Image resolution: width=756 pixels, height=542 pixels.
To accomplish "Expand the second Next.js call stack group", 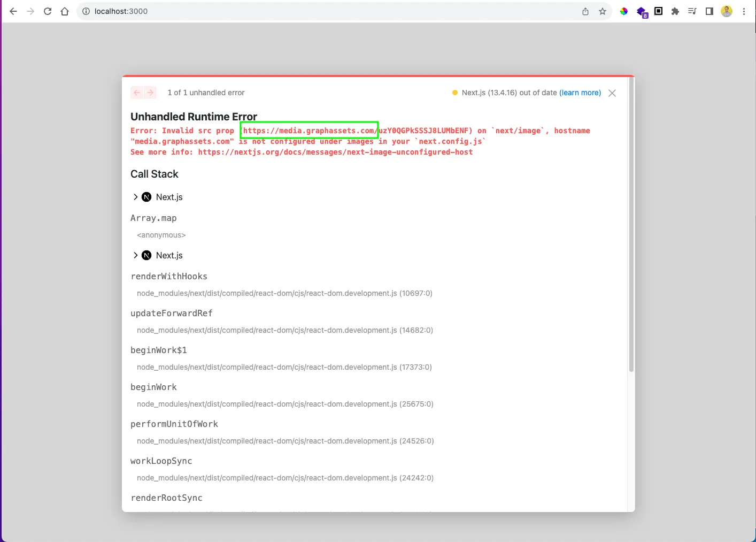I will point(135,255).
